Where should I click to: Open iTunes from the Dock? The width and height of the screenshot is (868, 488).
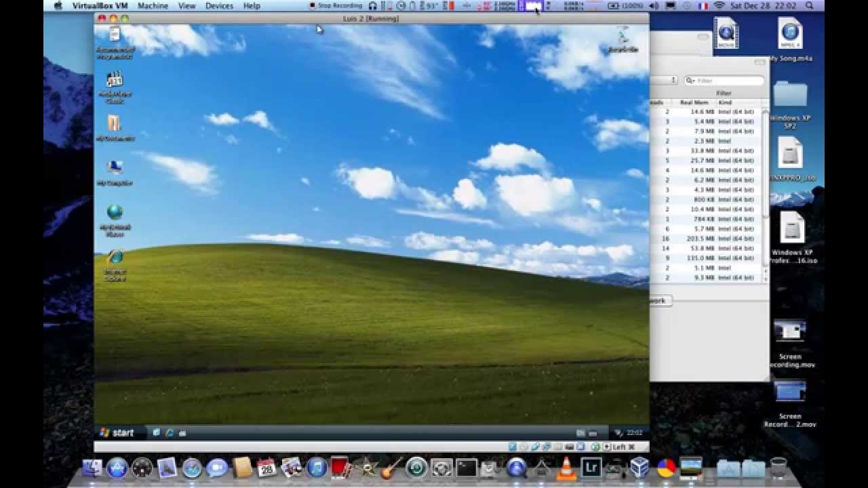click(x=317, y=468)
